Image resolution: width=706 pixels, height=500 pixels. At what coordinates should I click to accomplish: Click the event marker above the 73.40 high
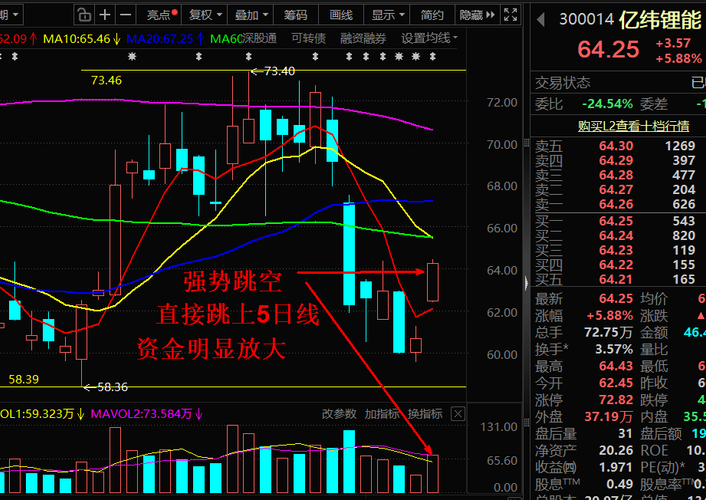click(x=249, y=56)
